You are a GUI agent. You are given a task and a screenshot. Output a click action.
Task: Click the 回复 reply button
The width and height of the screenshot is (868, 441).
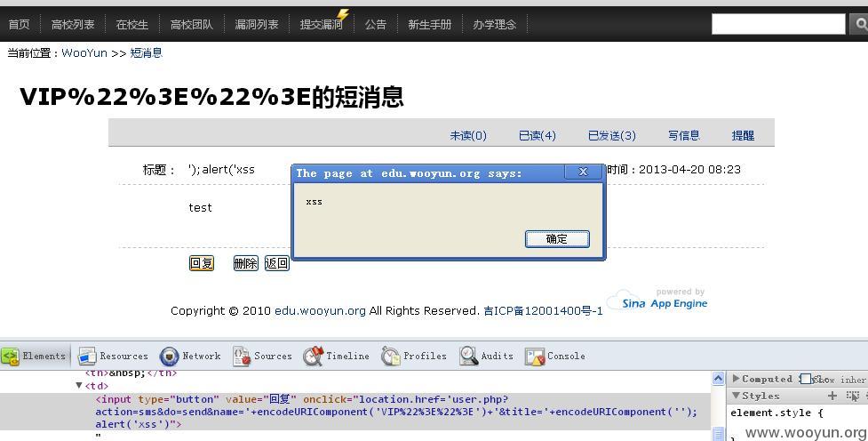202,263
